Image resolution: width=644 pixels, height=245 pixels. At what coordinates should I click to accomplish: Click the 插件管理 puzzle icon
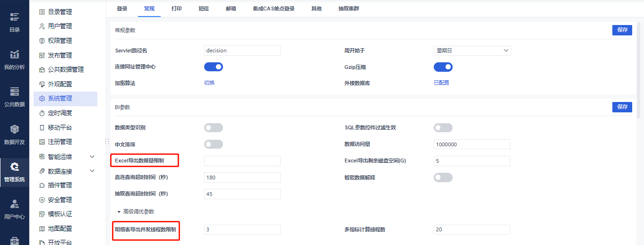tap(42, 186)
